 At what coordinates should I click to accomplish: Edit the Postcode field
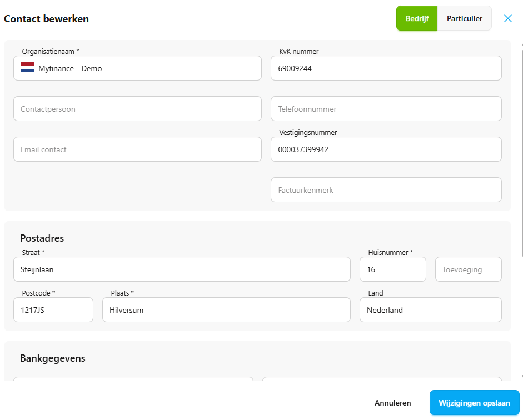53,310
